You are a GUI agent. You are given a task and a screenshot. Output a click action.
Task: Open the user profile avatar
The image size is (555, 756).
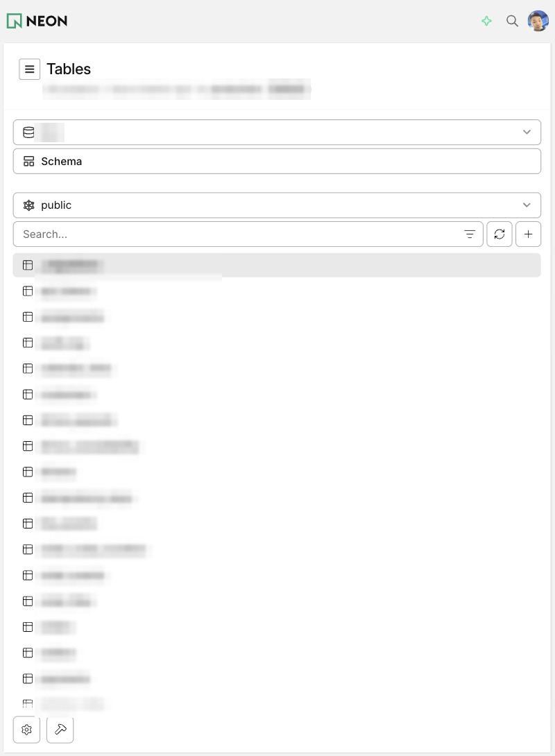pyautogui.click(x=538, y=21)
